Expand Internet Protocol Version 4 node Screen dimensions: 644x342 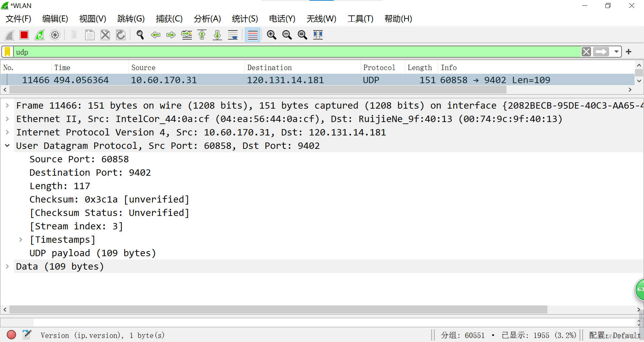7,132
